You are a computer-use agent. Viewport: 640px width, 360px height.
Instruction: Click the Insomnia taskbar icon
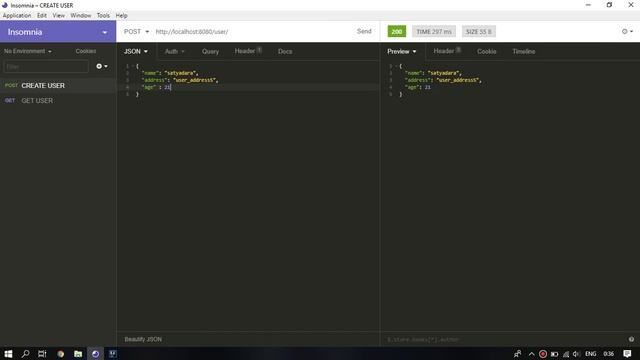click(96, 354)
